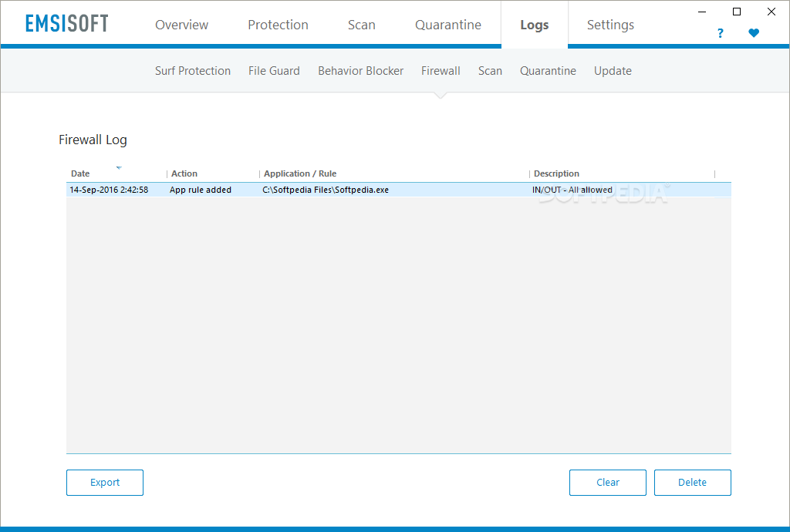Close the Emsisoft window

771,12
